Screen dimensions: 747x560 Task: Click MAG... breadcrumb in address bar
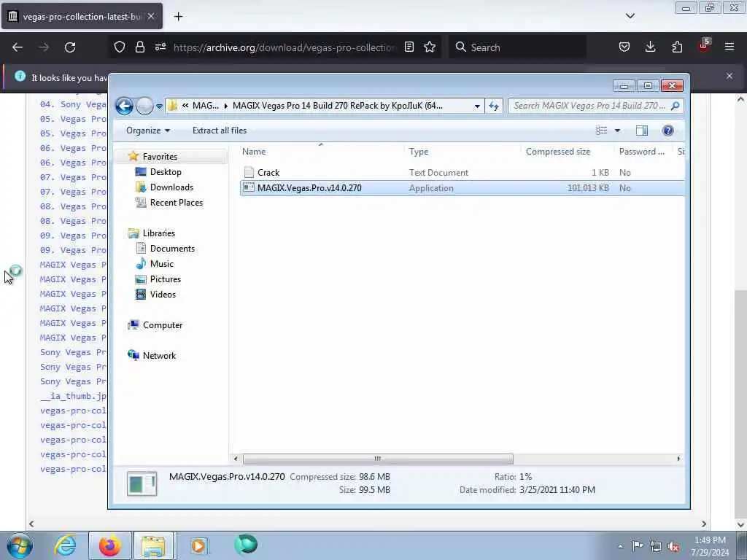click(205, 106)
